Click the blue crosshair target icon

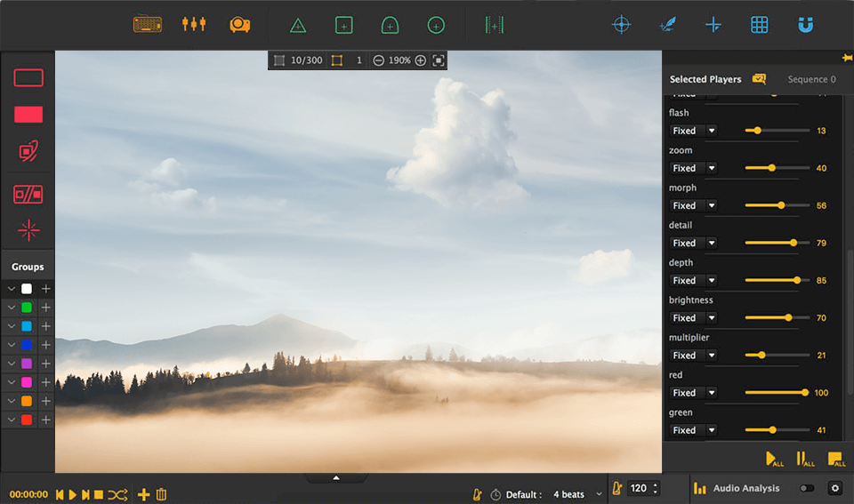[x=621, y=25]
